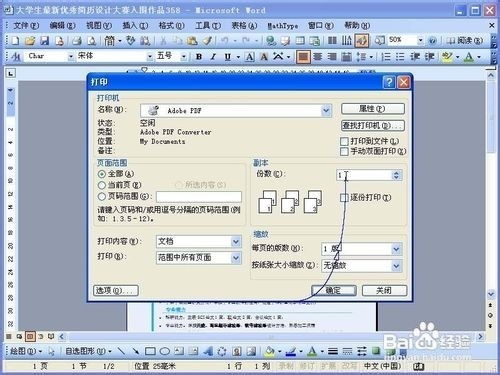Click the Open folder toolbar icon
Viewport: 500px width, 375px height.
tap(30, 41)
